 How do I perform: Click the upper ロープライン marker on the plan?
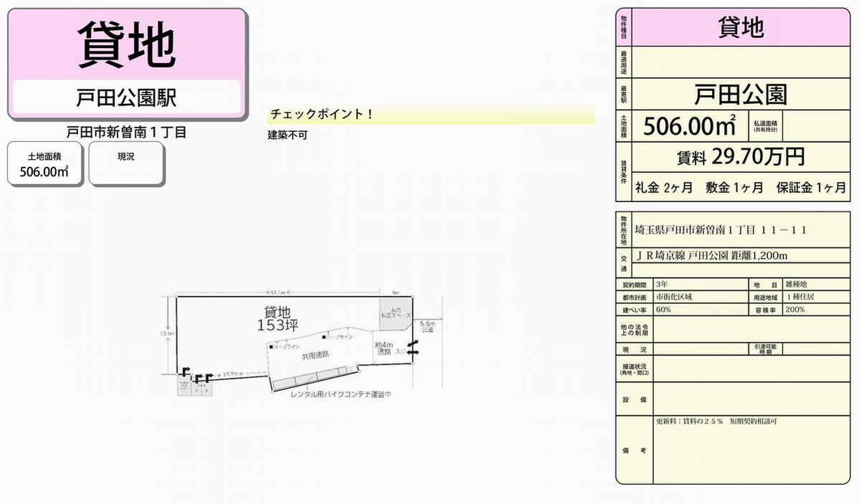pyautogui.click(x=338, y=337)
